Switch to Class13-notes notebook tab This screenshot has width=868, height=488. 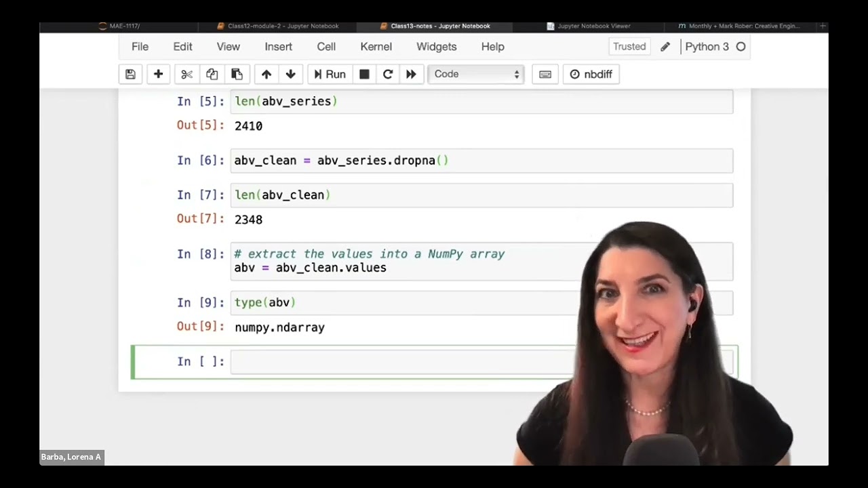[x=435, y=26]
